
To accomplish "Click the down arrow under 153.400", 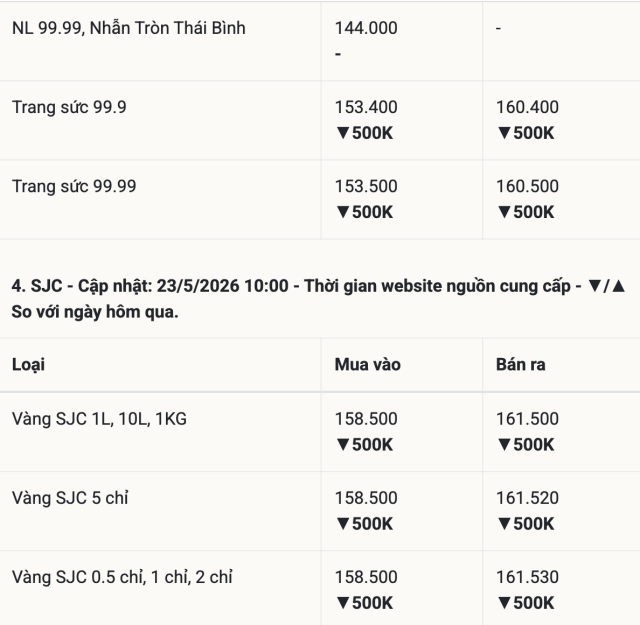I will (x=343, y=133).
